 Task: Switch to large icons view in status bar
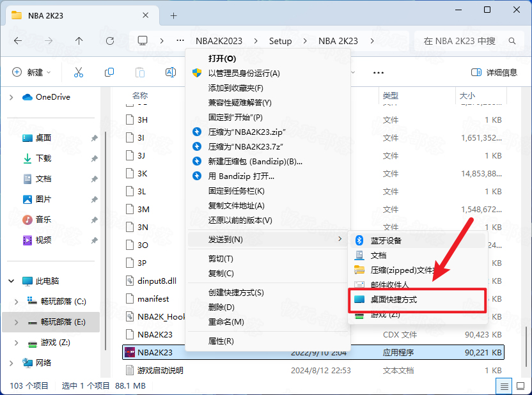click(520, 386)
